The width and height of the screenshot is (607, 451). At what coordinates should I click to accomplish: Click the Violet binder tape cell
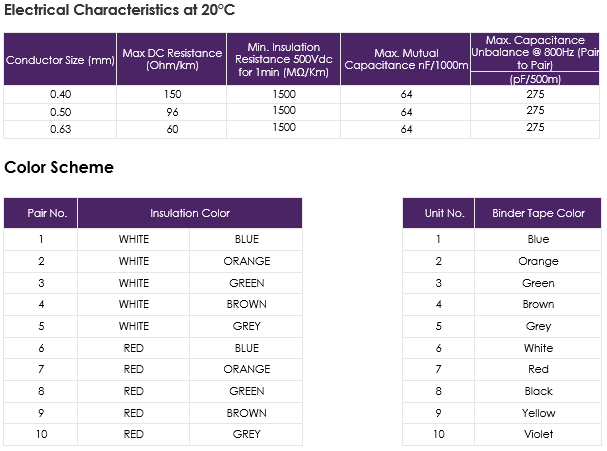pyautogui.click(x=538, y=434)
